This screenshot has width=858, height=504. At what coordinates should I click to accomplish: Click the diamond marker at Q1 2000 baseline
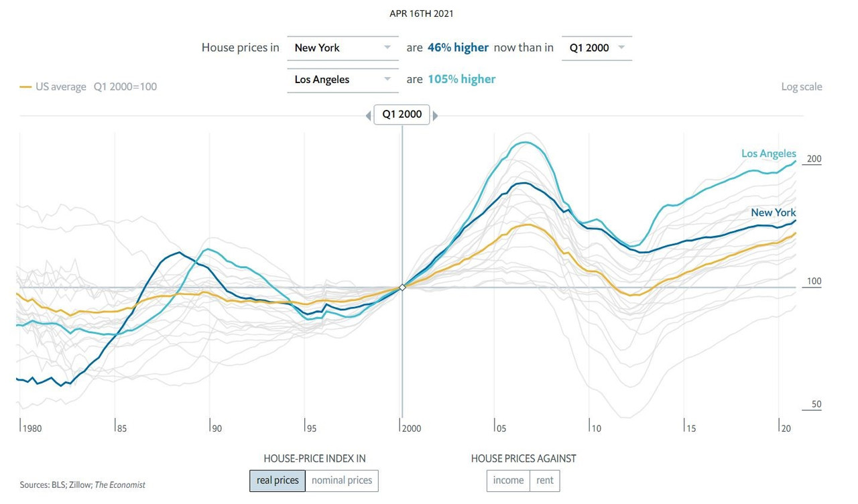402,288
